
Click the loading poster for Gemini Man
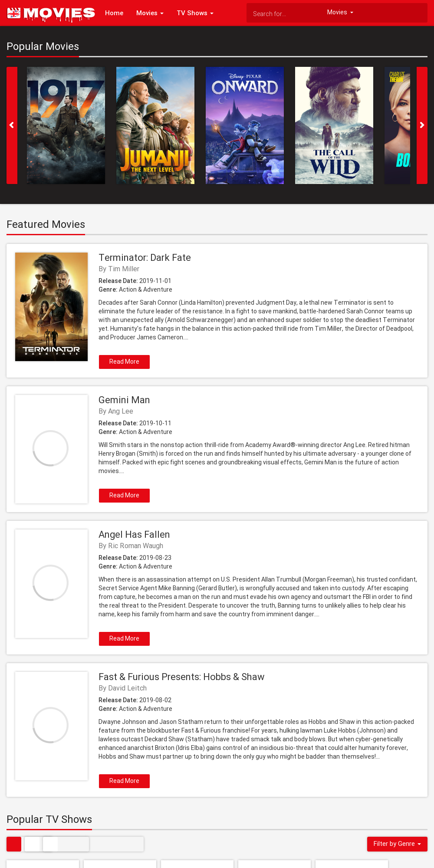pyautogui.click(x=51, y=449)
